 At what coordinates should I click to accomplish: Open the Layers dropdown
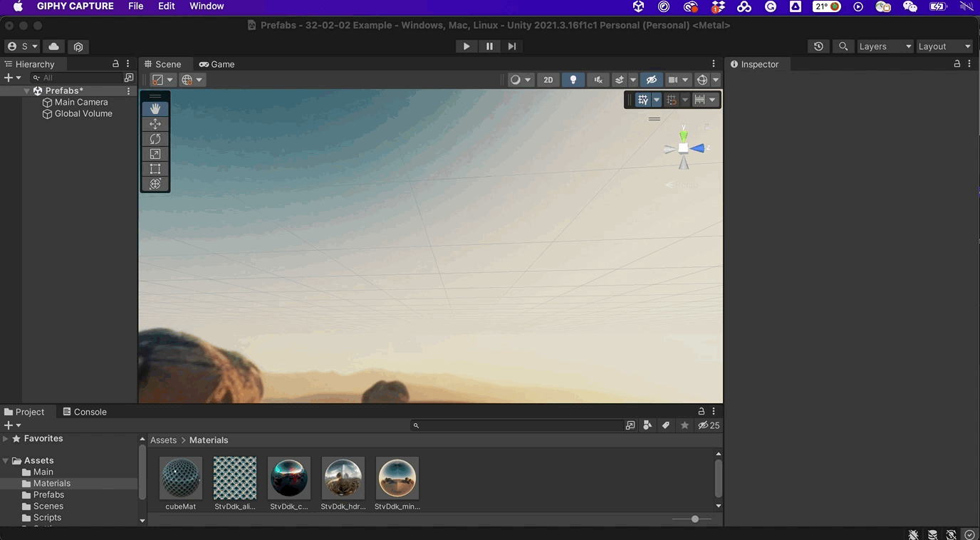click(885, 46)
